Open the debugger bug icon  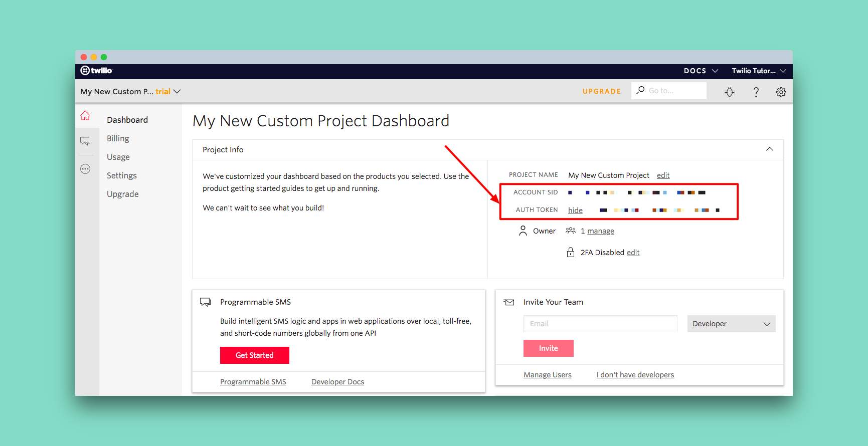pos(730,92)
